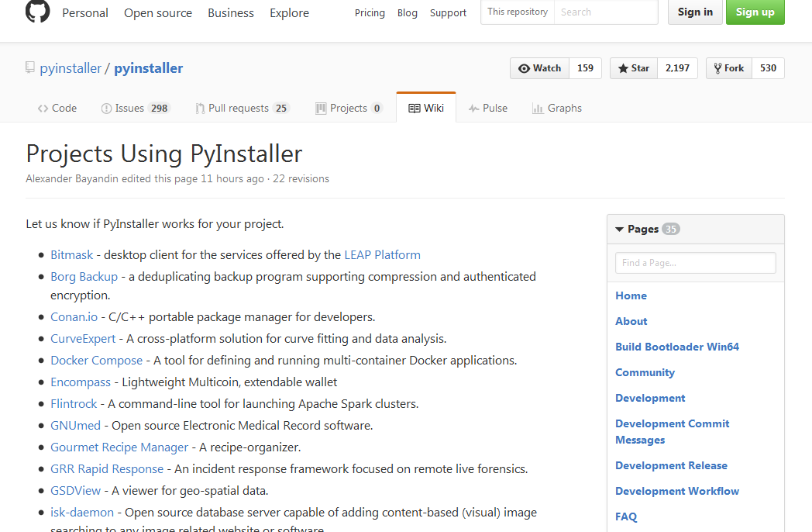812x532 pixels.
Task: Open the bold pyinstaller repository link
Action: pos(149,68)
